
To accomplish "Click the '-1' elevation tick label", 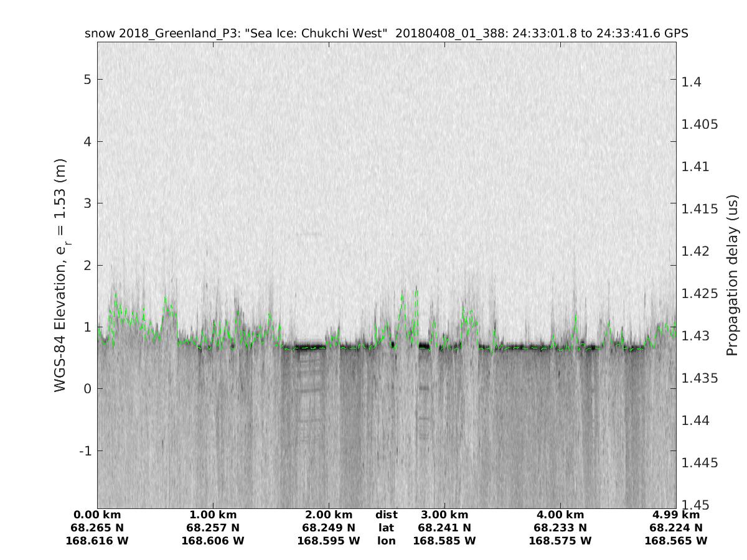I will 85,450.
